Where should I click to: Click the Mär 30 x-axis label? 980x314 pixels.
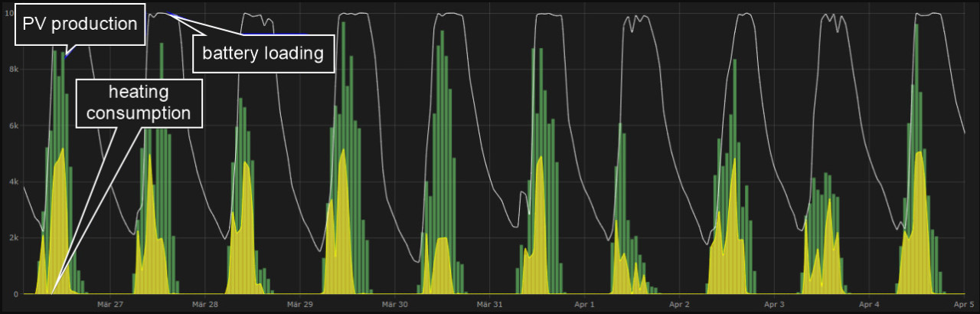[x=394, y=304]
